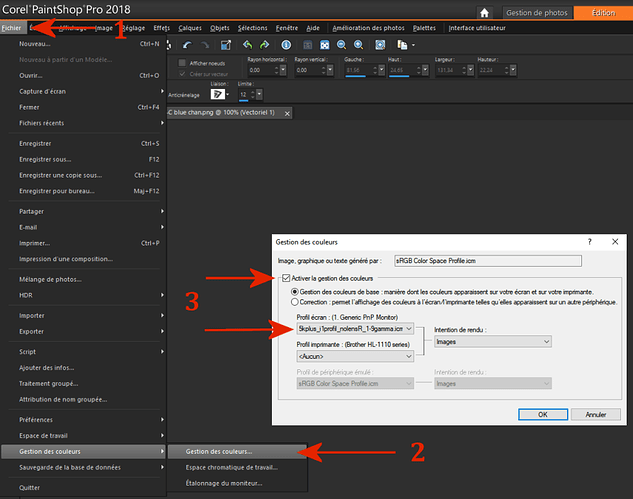Screen dimensions: 633x499
Task: Expand Intention de rendu Images dropdown
Action: pyautogui.click(x=493, y=341)
